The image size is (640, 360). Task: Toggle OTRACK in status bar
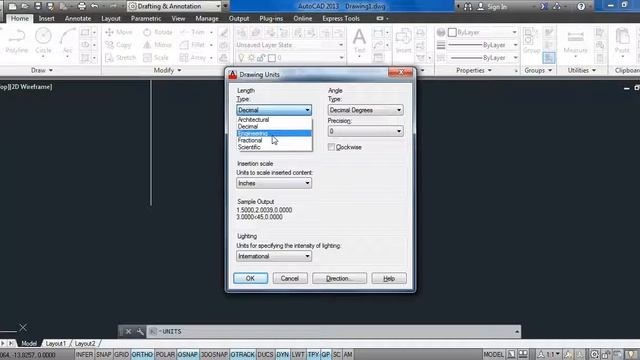click(242, 354)
